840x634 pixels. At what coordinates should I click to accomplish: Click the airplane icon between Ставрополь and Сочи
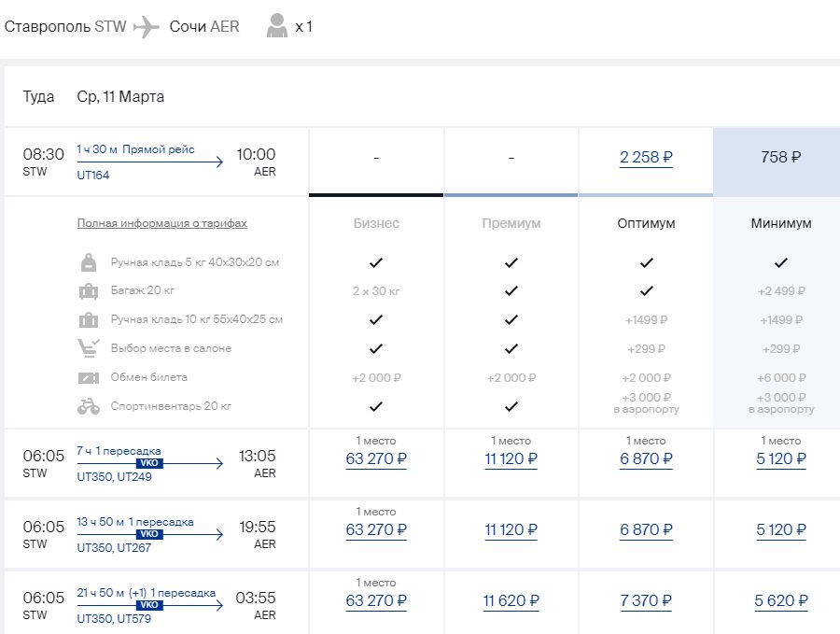point(147,27)
